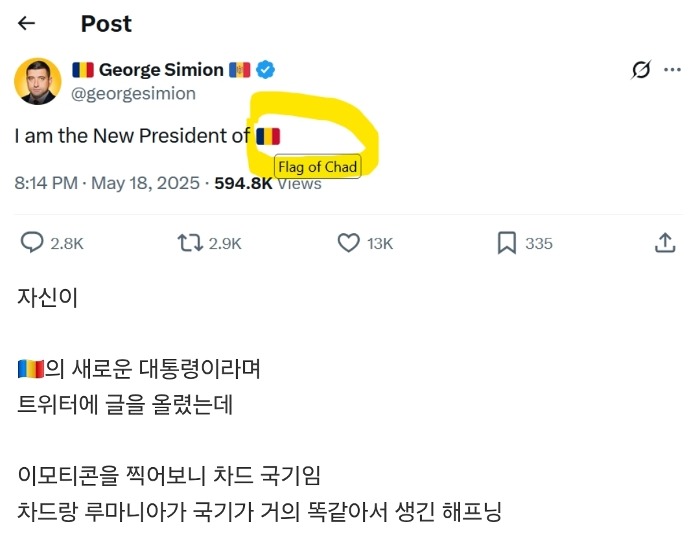The image size is (700, 550).
Task: Click the flag emoji before George Simion's name
Action: (82, 70)
